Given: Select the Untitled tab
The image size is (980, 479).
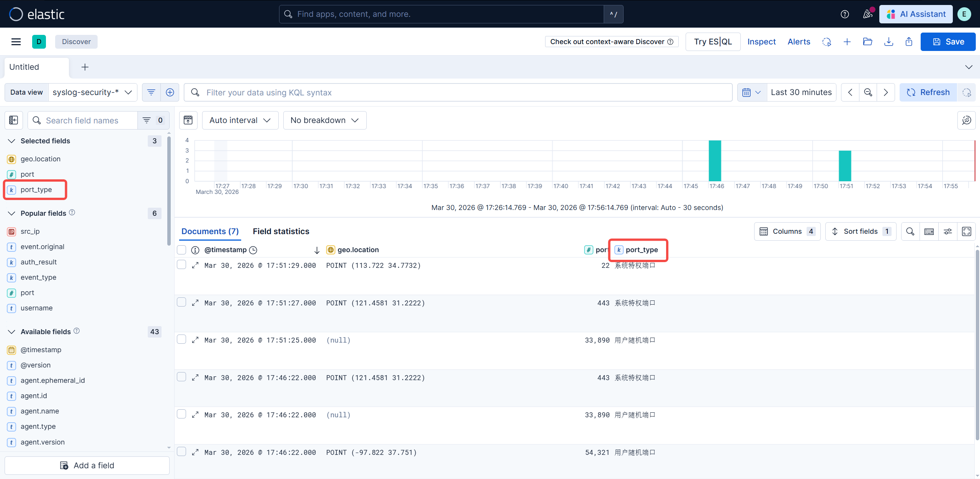Looking at the screenshot, I should (24, 67).
